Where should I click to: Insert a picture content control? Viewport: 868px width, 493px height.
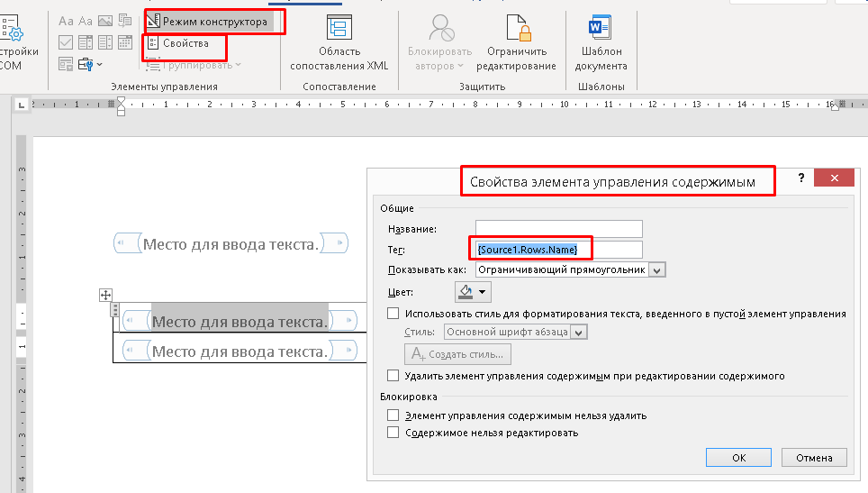107,21
